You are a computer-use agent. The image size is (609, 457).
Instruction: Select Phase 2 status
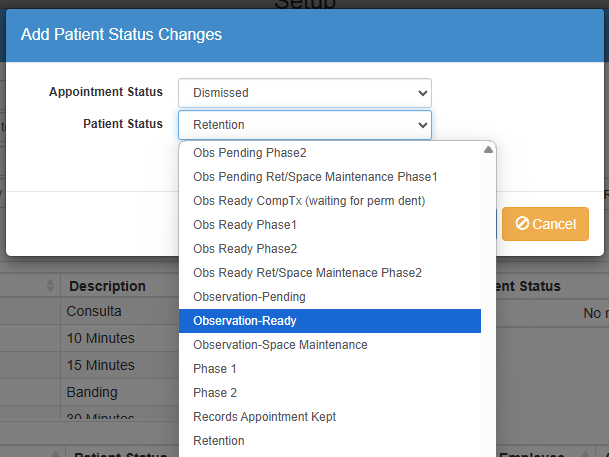[330, 393]
